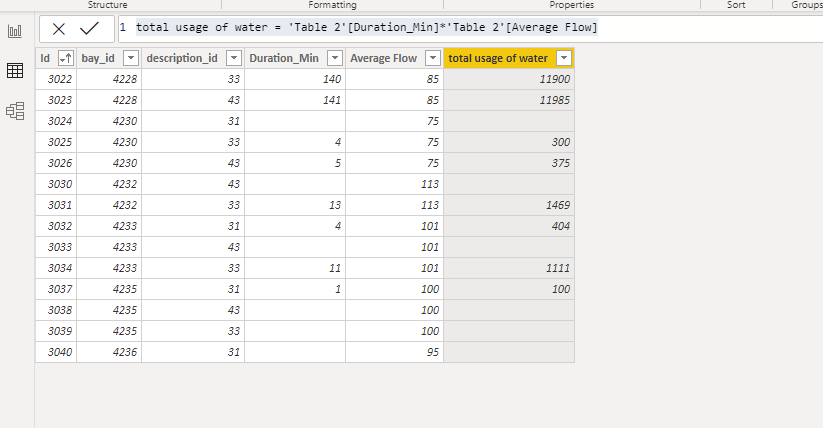Click cell with Id 3031
This screenshot has width=823, height=428.
(56, 205)
